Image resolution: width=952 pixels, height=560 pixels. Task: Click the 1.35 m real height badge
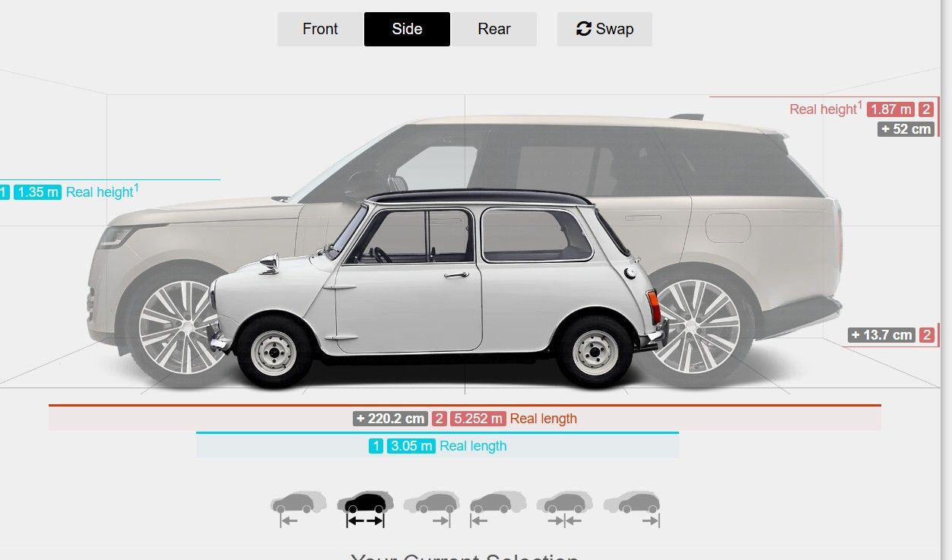pos(37,192)
